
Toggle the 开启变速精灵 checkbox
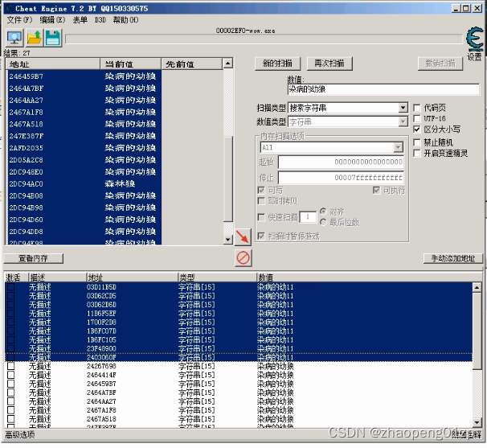point(417,154)
